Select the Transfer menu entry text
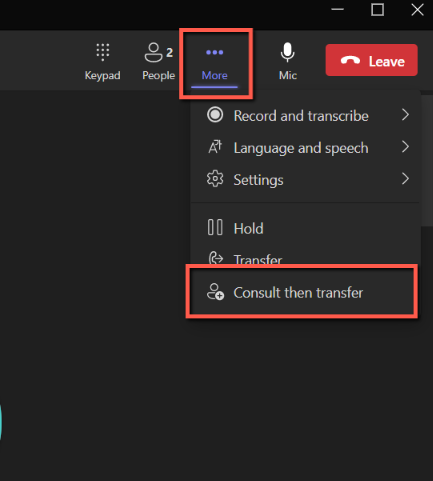The height and width of the screenshot is (481, 433). pyautogui.click(x=258, y=259)
